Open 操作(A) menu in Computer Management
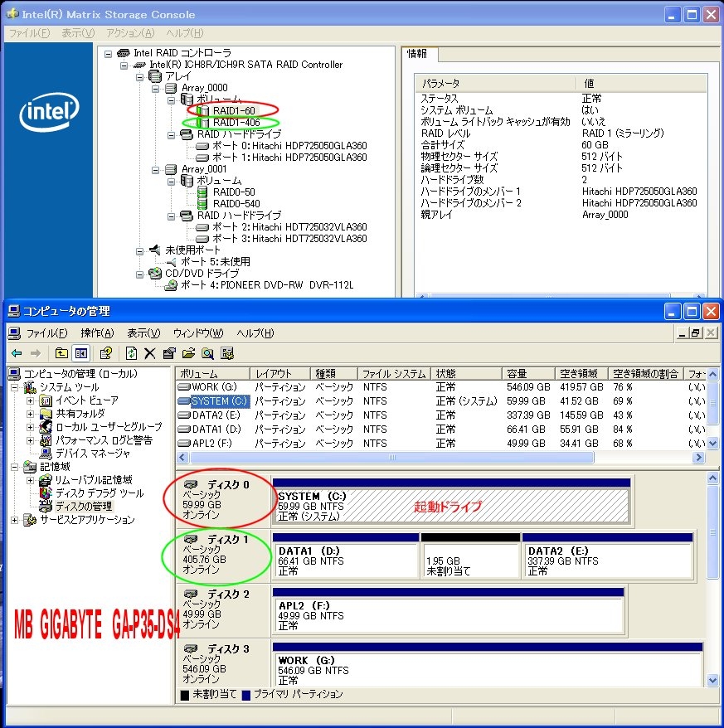 pos(97,333)
